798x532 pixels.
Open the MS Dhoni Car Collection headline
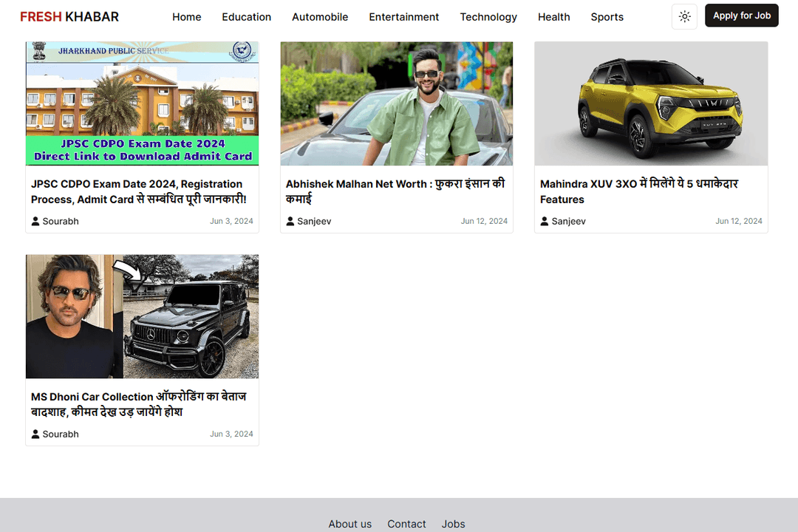pos(138,404)
